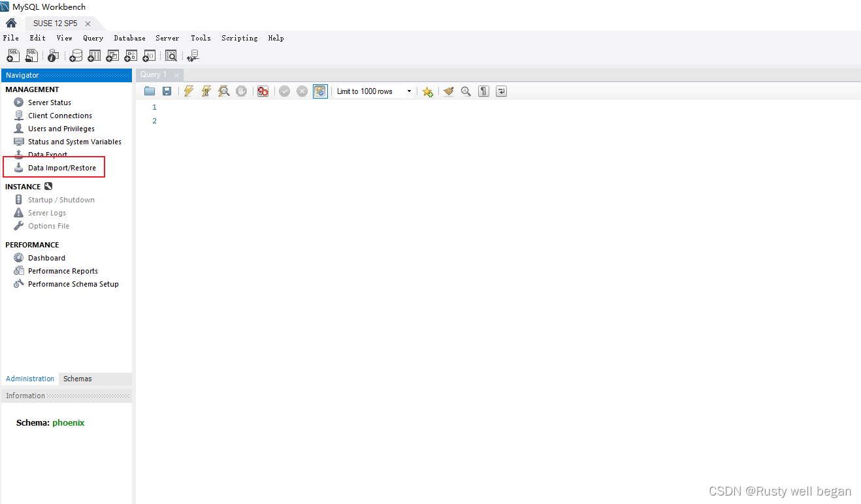Toggle invisible characters pilcrow icon
Screen dimensions: 861x504
(483, 91)
